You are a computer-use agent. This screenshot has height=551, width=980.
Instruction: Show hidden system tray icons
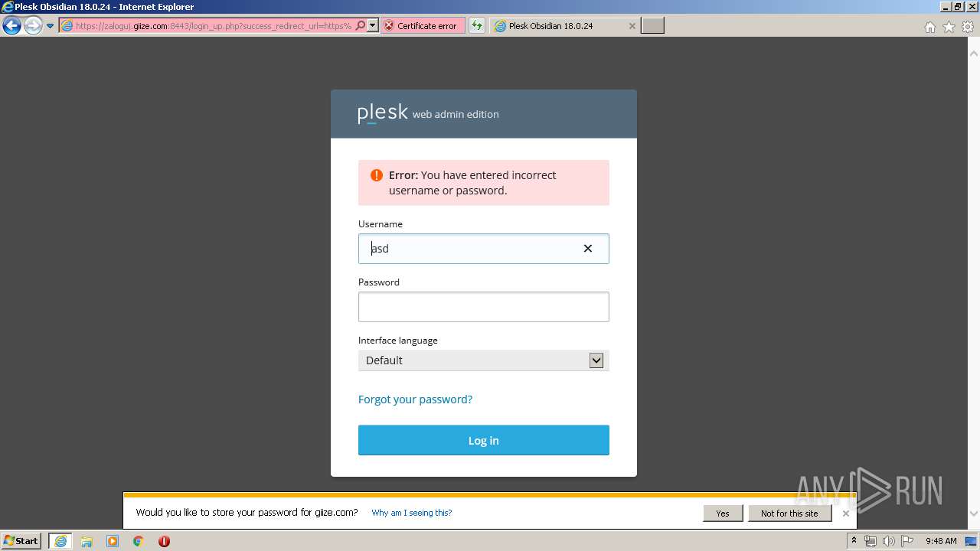(x=854, y=541)
